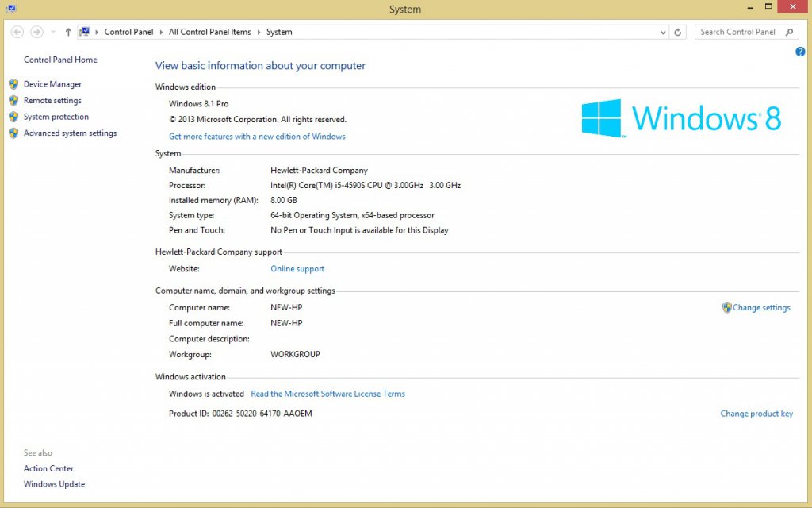Image resolution: width=812 pixels, height=508 pixels.
Task: Click the shield icon beside System protection
Action: point(13,117)
